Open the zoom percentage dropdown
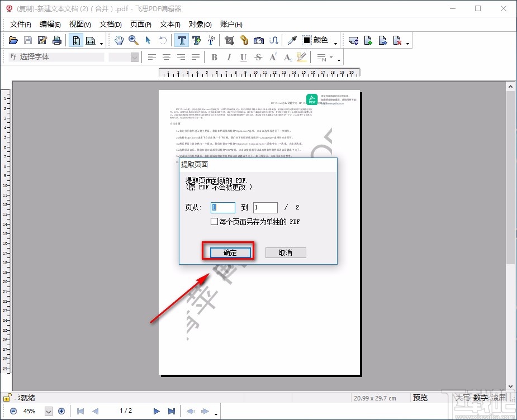Viewport: 517px width, 420px height. (48, 411)
